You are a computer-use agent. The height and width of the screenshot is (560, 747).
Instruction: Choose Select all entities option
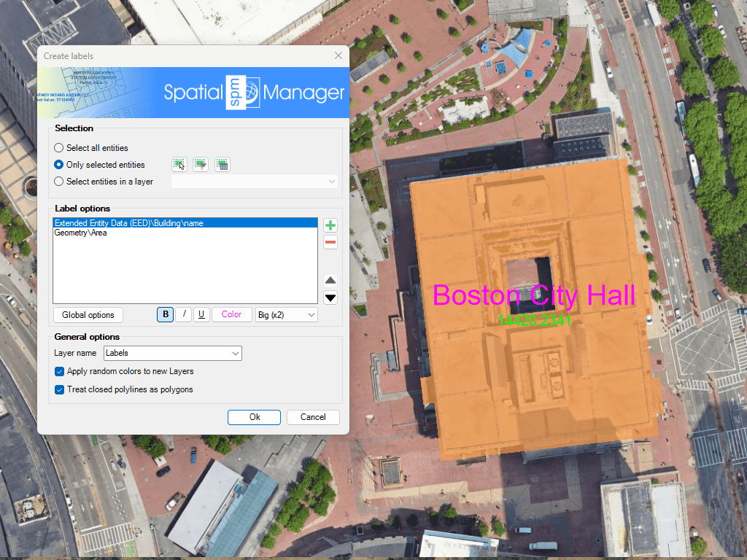click(x=91, y=147)
